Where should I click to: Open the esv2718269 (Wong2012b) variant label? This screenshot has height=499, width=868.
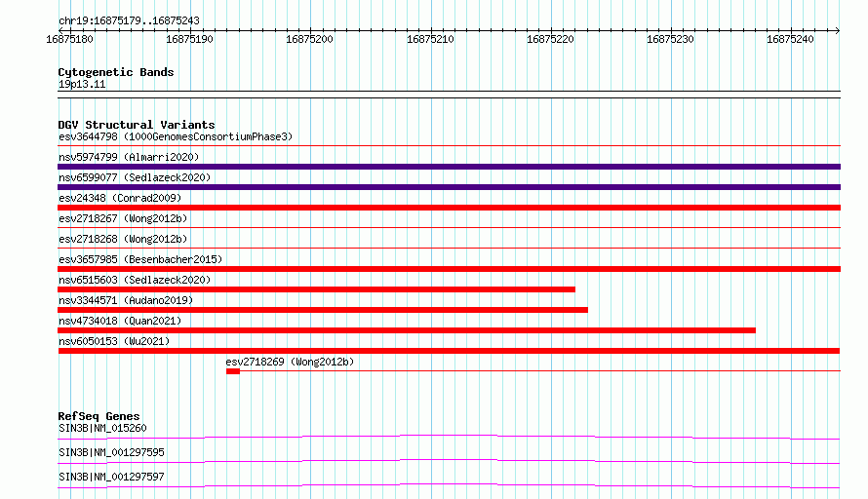click(290, 362)
